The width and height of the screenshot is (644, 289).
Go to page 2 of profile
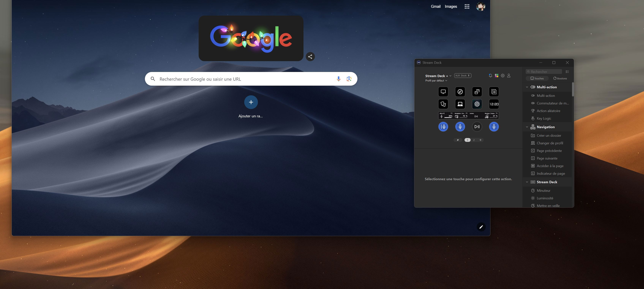tap(474, 140)
